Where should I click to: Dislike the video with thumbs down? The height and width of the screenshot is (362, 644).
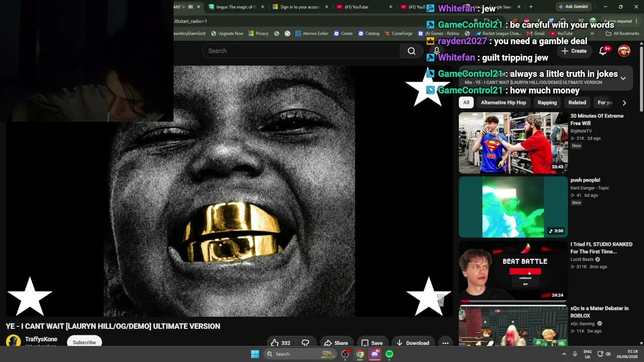305,343
